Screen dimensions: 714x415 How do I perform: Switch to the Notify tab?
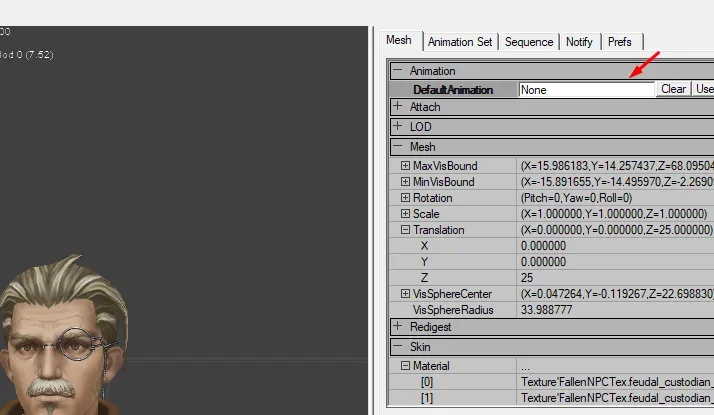click(x=579, y=42)
